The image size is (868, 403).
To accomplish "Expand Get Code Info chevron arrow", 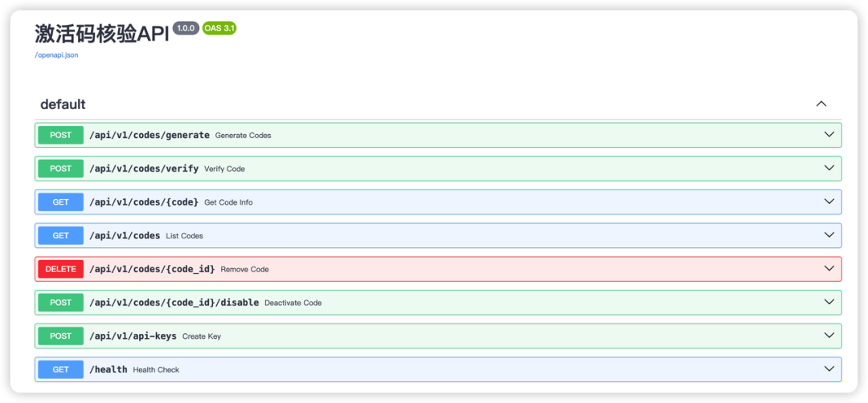I will (829, 201).
